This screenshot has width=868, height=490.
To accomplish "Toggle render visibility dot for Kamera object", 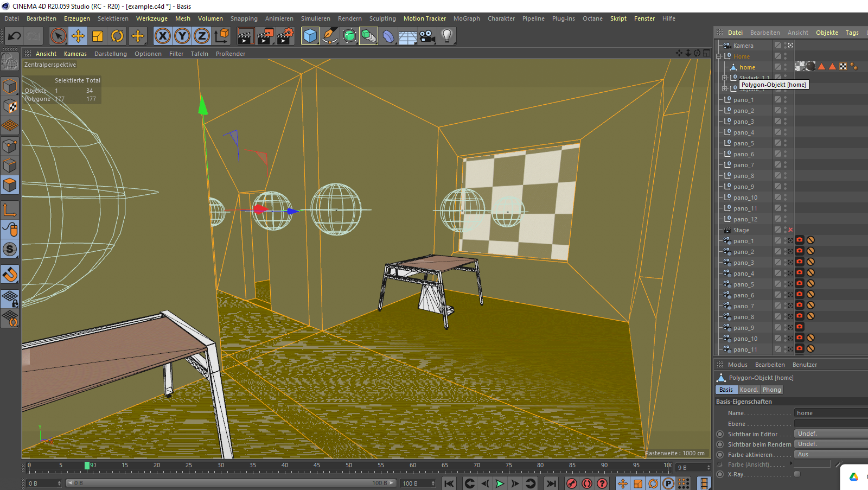I will [785, 48].
